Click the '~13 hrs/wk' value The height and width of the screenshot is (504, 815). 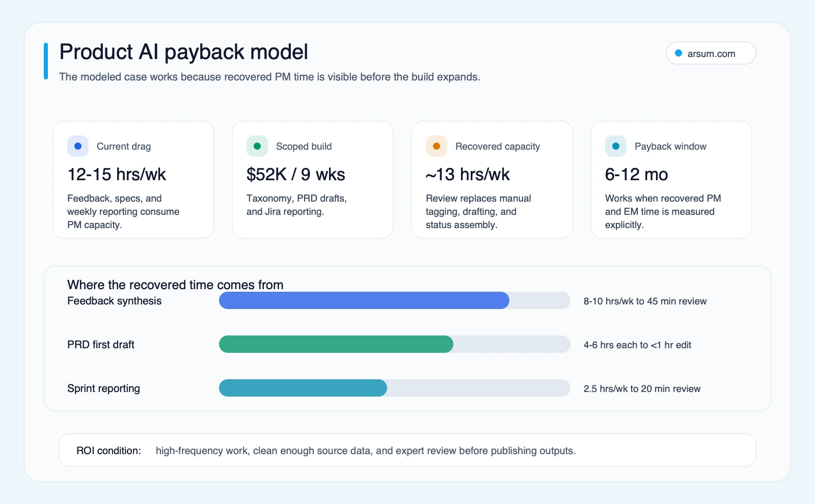point(468,175)
